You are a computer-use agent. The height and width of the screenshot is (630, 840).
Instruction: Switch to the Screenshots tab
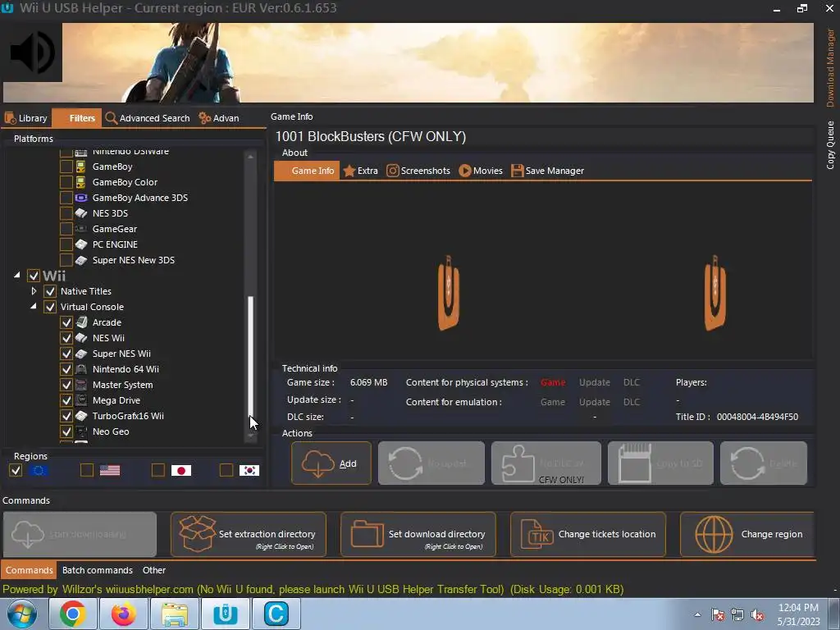(418, 171)
